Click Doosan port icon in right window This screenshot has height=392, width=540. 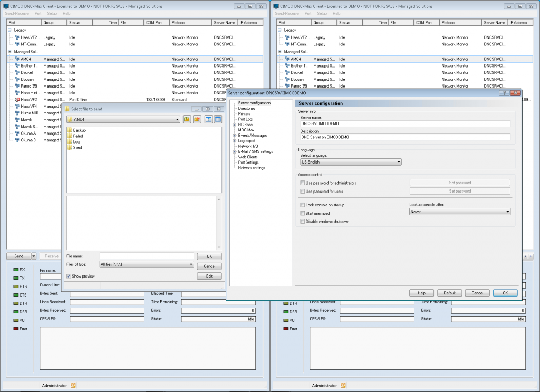(x=287, y=79)
